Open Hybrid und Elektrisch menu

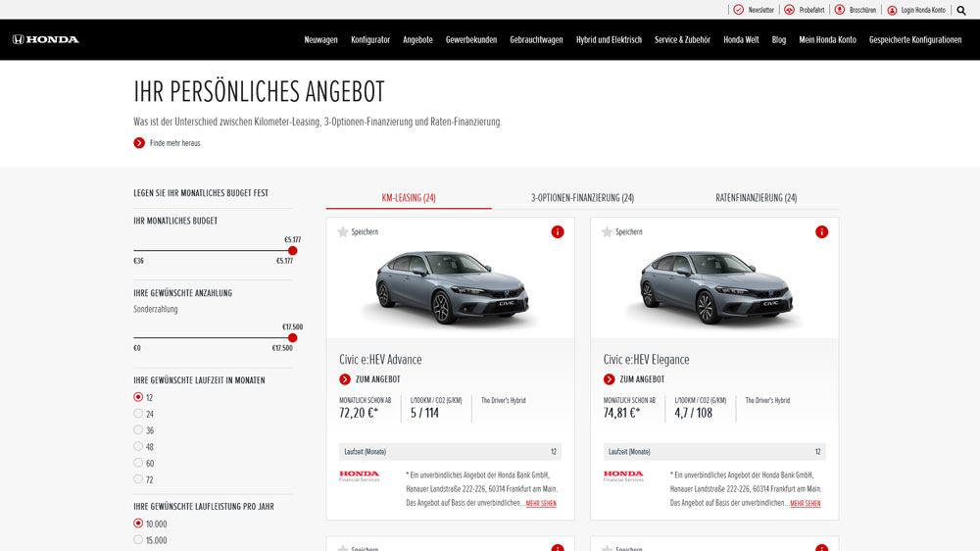609,40
